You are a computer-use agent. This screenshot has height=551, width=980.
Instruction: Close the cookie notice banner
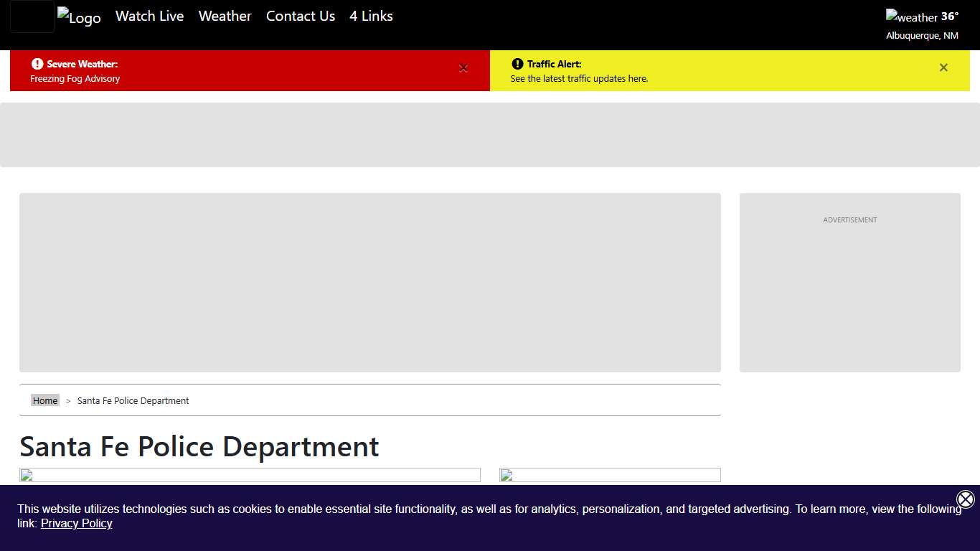(x=966, y=499)
